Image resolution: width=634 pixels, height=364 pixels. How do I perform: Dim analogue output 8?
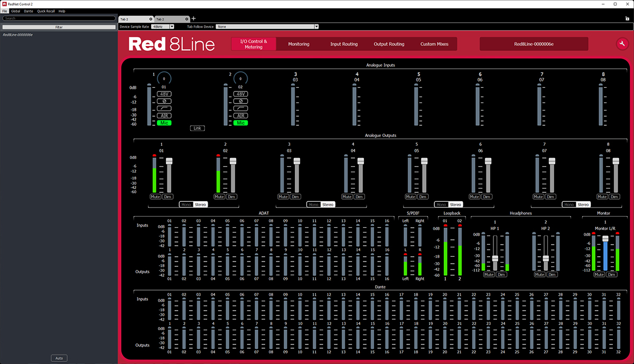614,197
